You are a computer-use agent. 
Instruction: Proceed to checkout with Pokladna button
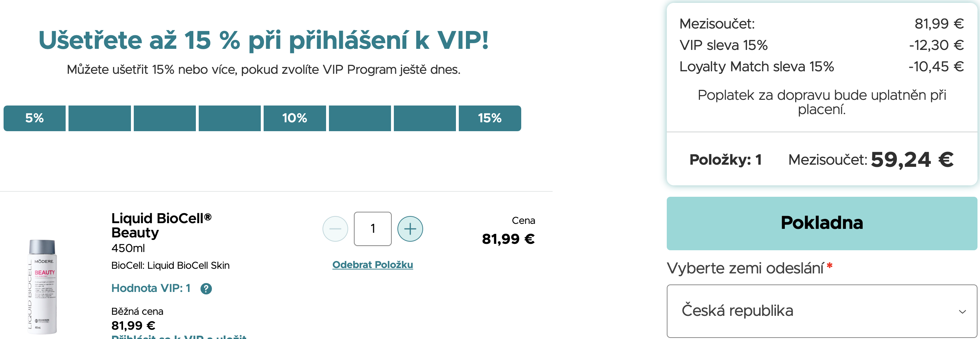821,223
